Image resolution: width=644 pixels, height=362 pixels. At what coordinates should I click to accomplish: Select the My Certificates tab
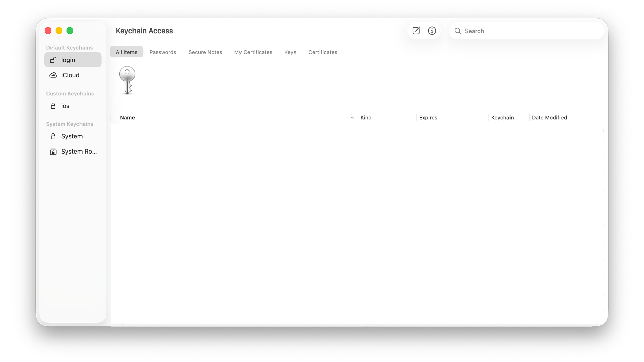pos(253,52)
